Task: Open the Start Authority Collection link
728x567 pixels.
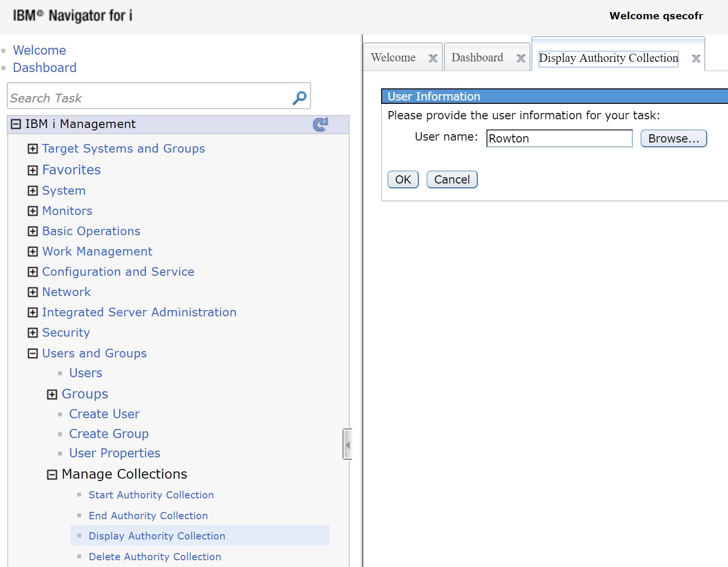Action: point(151,495)
